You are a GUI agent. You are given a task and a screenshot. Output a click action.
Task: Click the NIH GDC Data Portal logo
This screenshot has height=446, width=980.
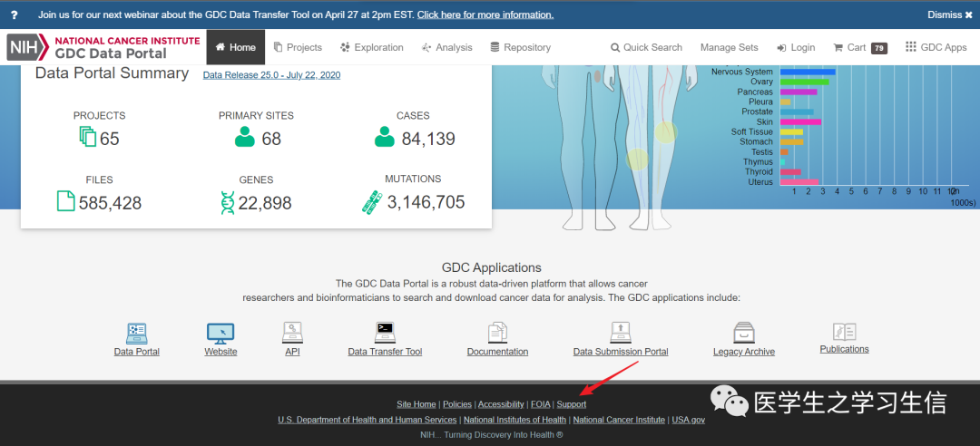pos(103,47)
